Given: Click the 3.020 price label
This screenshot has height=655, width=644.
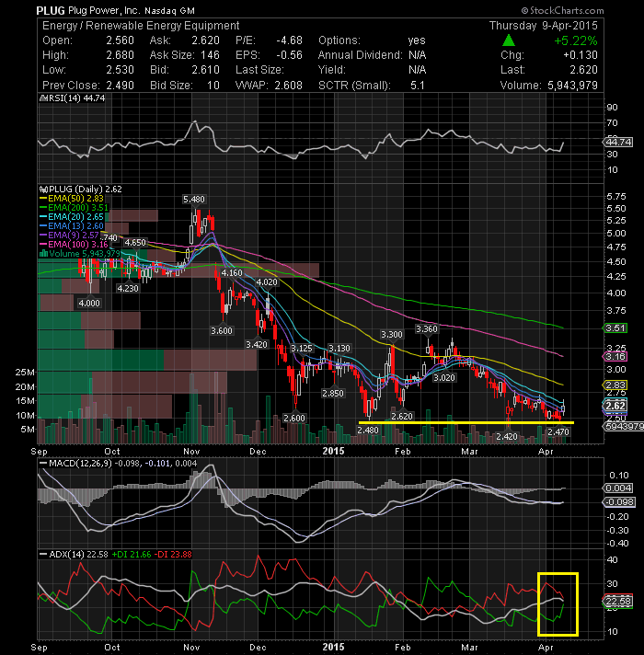Looking at the screenshot, I should pos(444,378).
